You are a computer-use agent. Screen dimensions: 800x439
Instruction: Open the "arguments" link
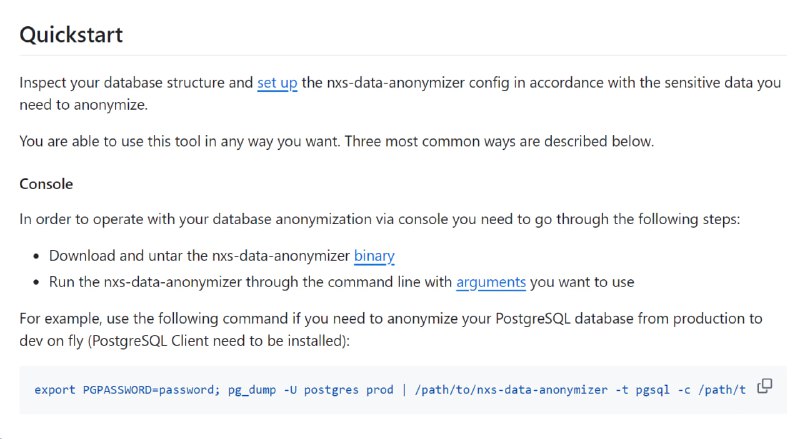[x=491, y=282]
